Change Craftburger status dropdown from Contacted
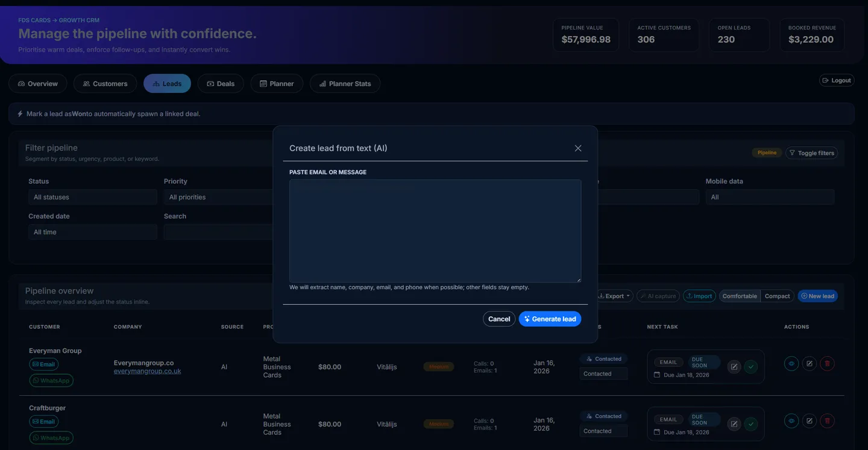This screenshot has width=868, height=450. click(603, 431)
